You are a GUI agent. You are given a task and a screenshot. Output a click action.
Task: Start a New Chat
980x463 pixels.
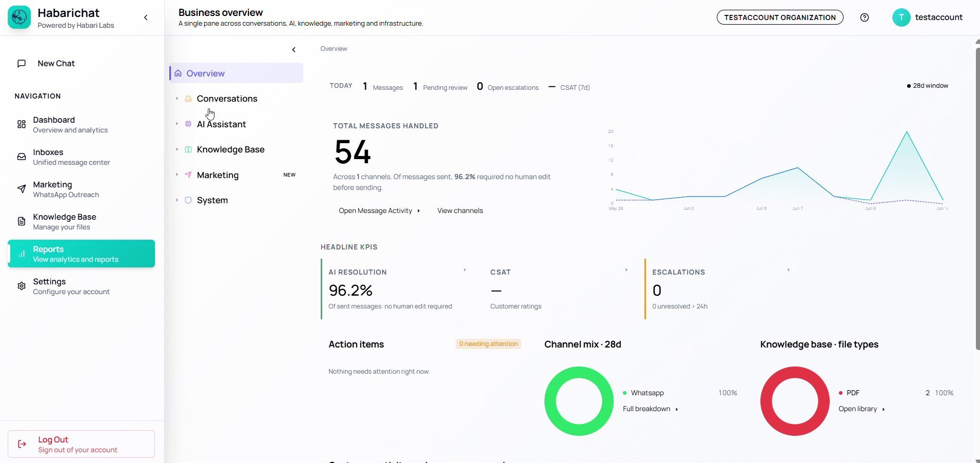[81, 64]
